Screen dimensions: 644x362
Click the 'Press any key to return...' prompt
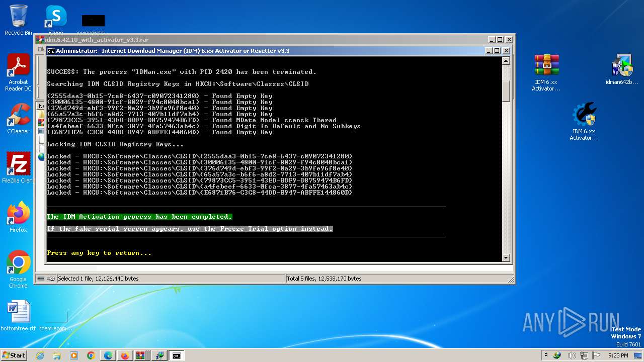[x=99, y=253]
